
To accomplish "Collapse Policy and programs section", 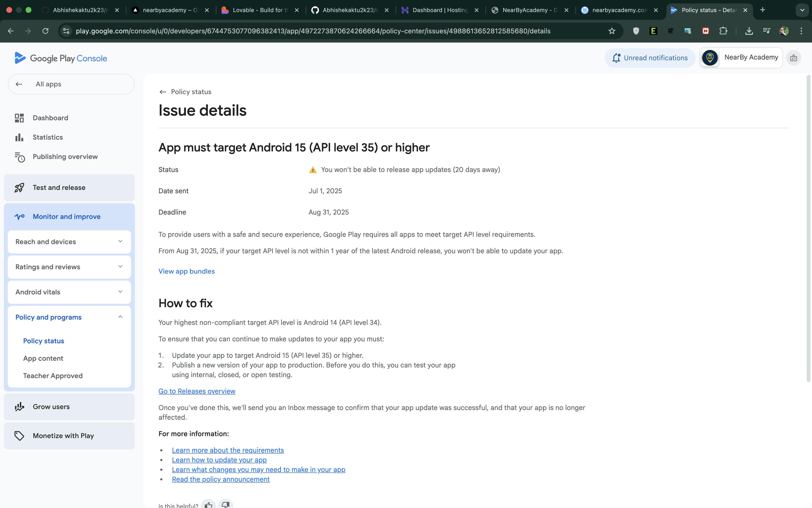I will (x=69, y=317).
